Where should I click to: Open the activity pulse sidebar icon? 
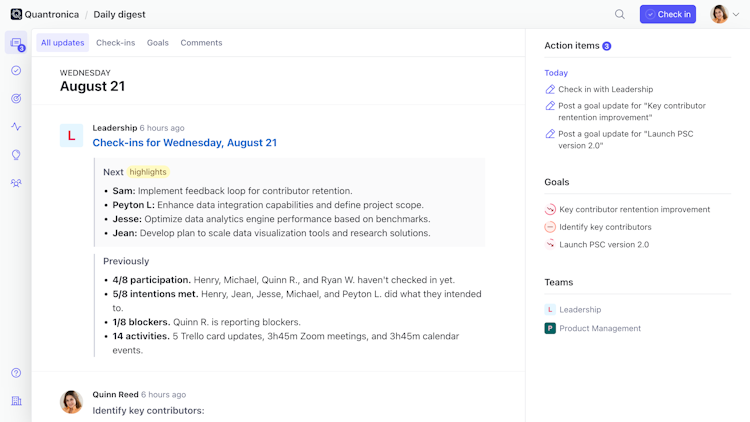point(16,127)
